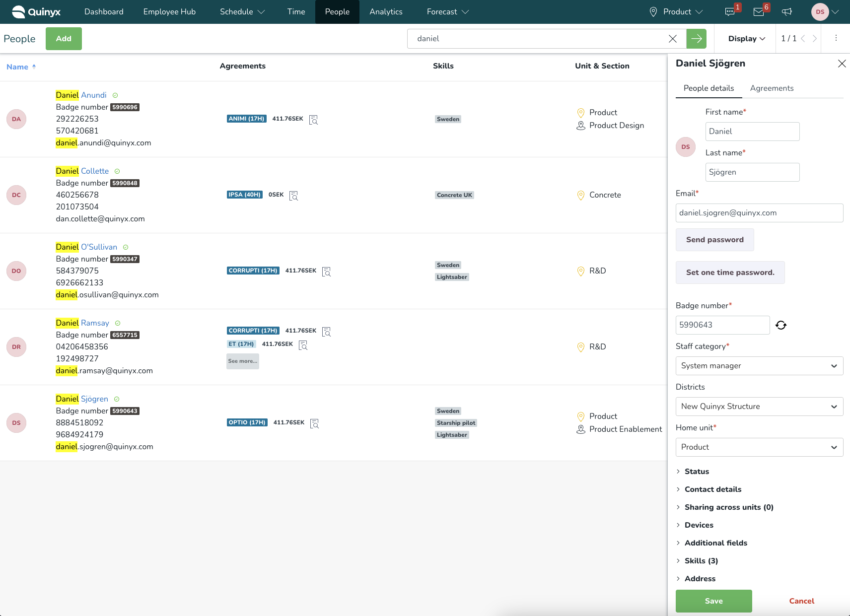850x616 pixels.
Task: Open the Staff category dropdown
Action: click(759, 366)
